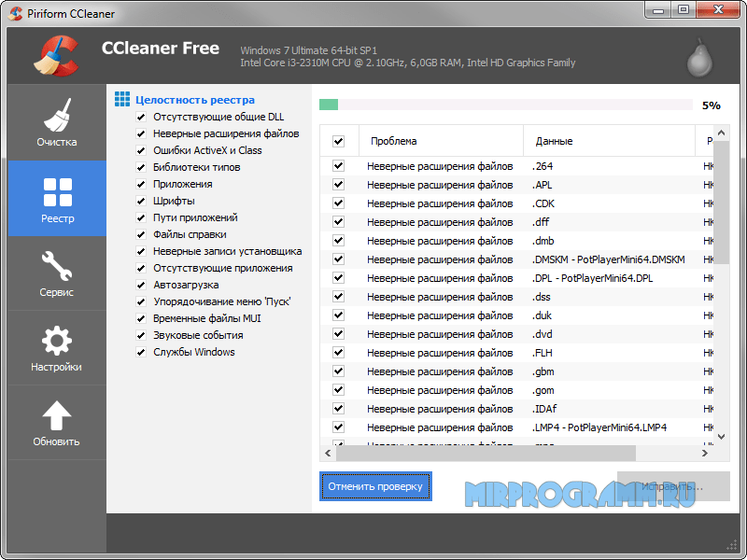Toggle Отсутствующие приложения checkbox

[141, 268]
